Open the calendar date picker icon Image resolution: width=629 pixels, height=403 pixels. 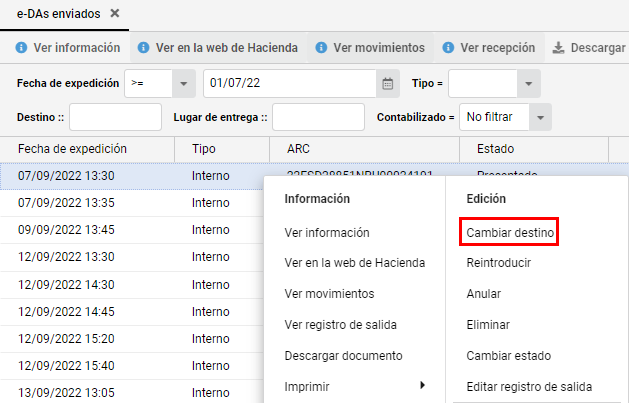pos(388,83)
